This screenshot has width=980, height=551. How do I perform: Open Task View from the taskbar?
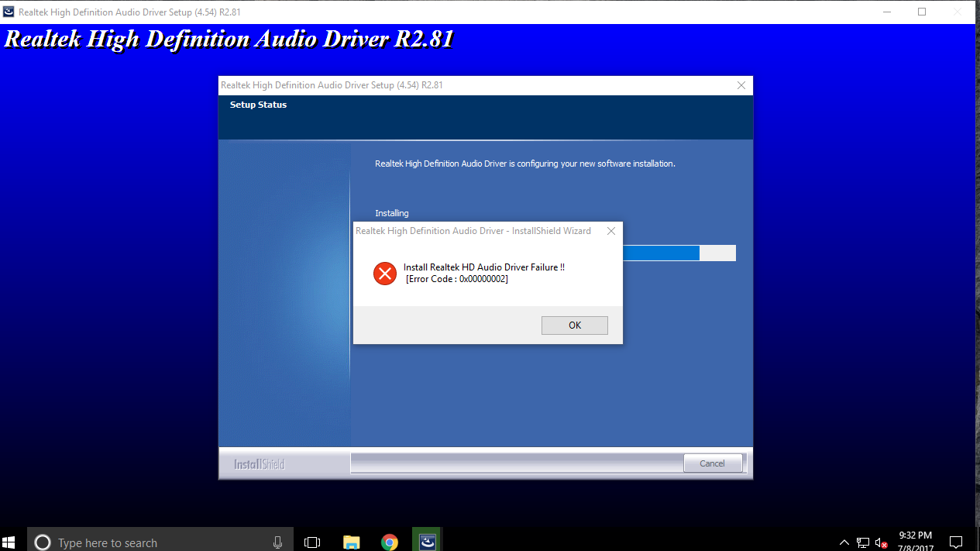point(312,542)
